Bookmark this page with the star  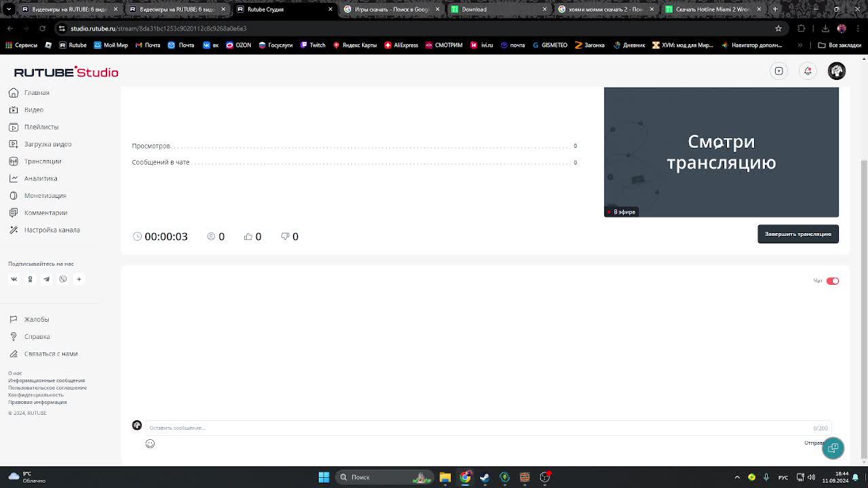point(778,28)
